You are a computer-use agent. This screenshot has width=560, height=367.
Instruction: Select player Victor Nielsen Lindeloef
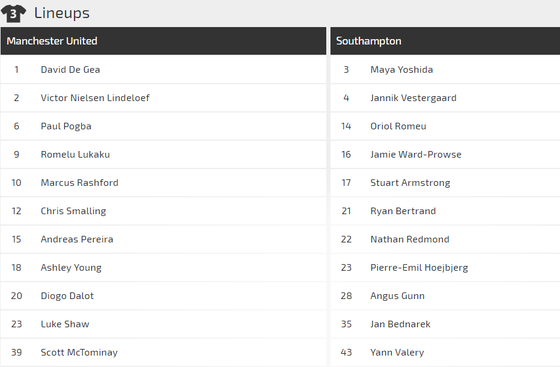[x=95, y=98]
